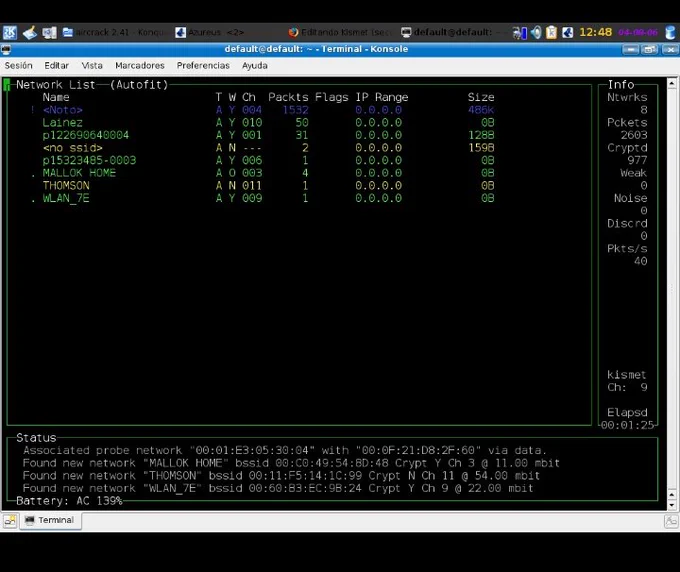Open the Sesión menu
Viewport: 680px width, 572px height.
pyautogui.click(x=19, y=65)
